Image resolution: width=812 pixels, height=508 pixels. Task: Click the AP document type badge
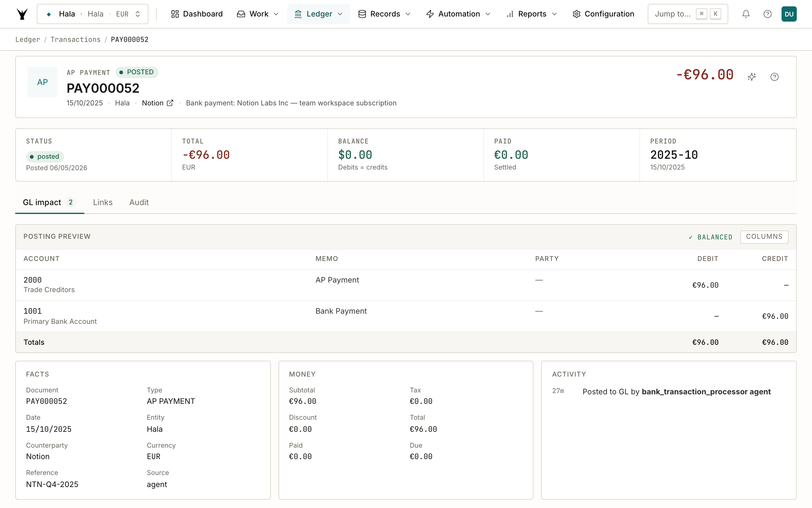tap(42, 82)
